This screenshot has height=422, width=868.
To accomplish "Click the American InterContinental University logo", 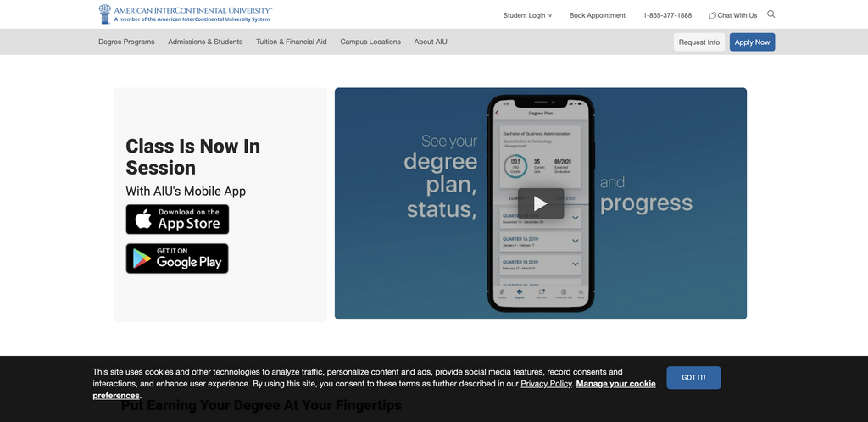I will point(185,14).
